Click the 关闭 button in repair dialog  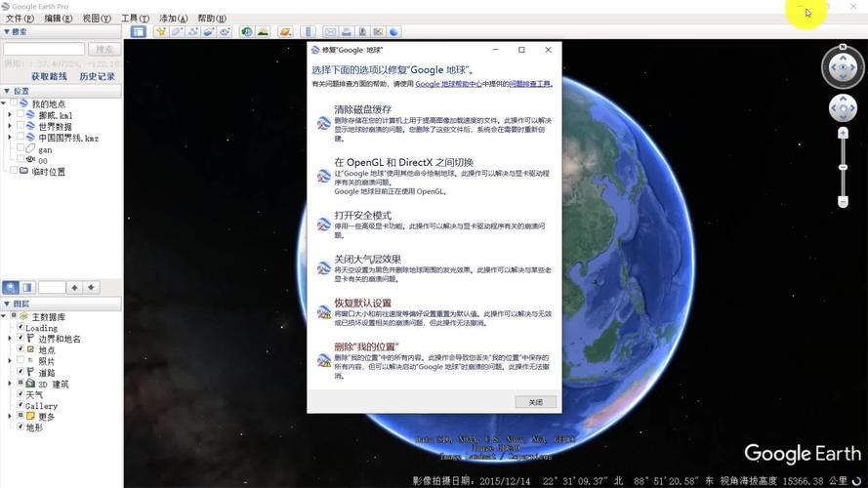535,402
